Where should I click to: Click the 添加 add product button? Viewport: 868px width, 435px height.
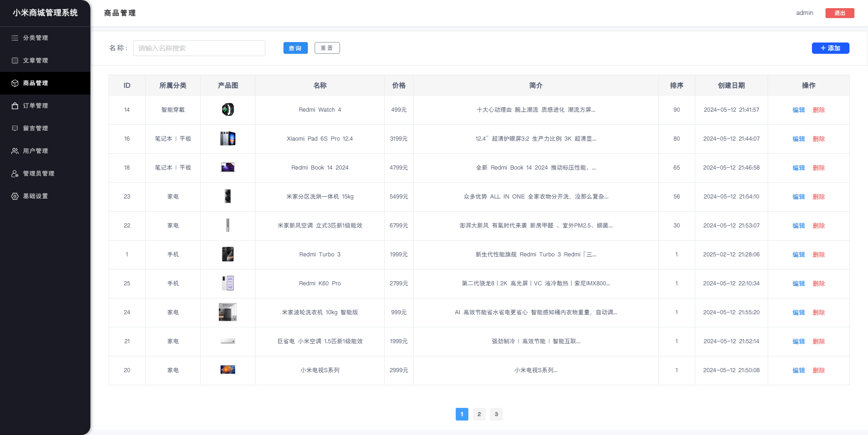pos(830,48)
